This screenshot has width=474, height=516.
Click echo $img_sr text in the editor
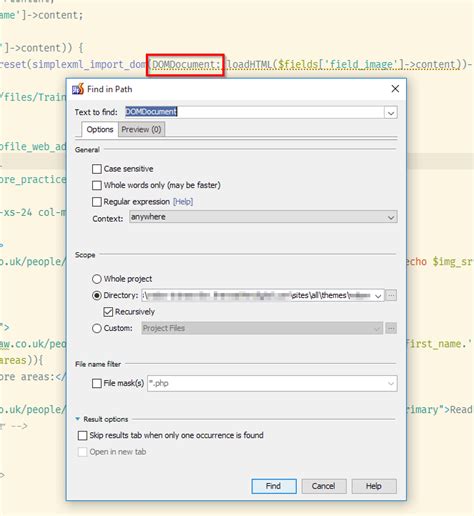[440, 262]
